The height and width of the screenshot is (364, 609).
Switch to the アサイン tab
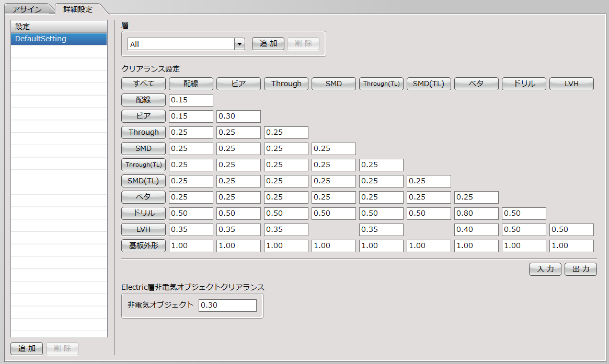click(x=27, y=9)
